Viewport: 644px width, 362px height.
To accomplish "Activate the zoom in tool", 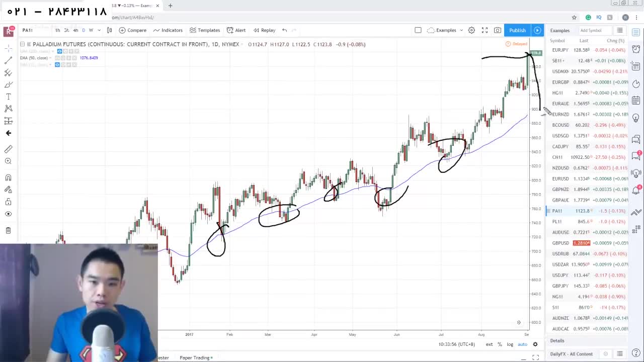I will [9, 161].
